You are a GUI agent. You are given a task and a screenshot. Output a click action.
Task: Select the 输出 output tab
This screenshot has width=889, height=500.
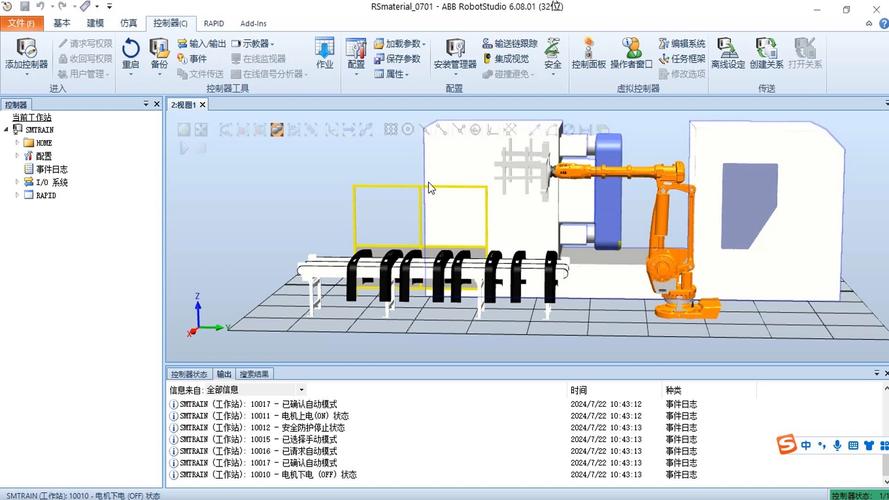pos(224,374)
